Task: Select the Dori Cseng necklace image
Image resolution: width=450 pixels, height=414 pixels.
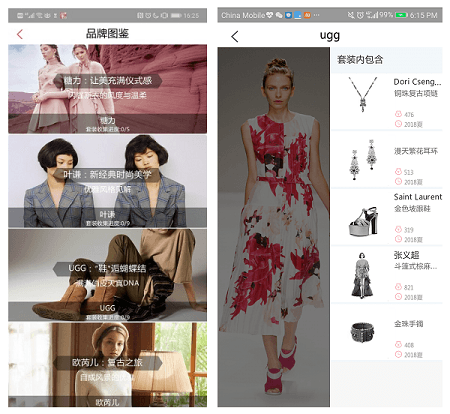Action: [x=363, y=94]
